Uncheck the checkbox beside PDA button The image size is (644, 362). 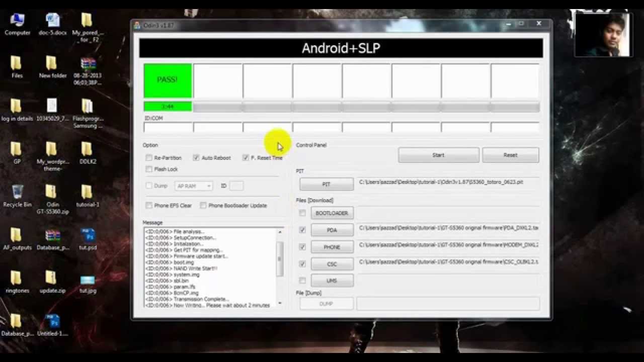click(302, 230)
